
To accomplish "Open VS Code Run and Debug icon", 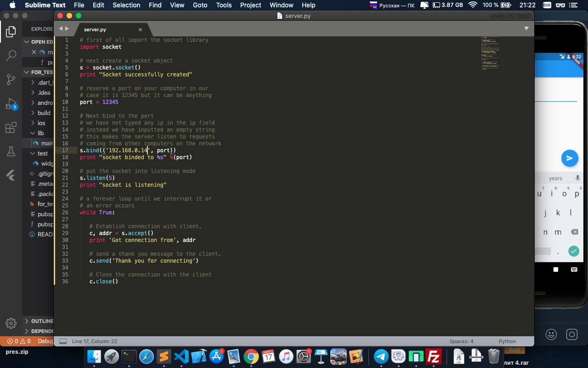I will pyautogui.click(x=11, y=104).
